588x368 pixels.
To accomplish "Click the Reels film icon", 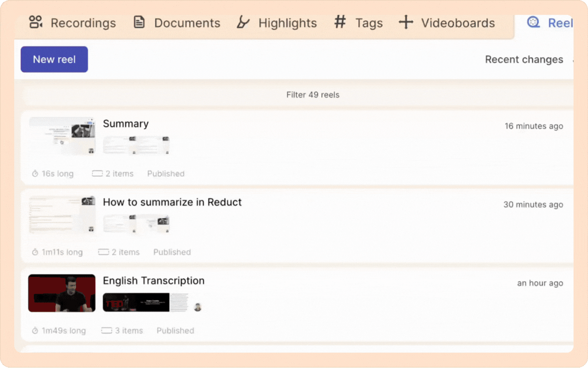I will (533, 22).
